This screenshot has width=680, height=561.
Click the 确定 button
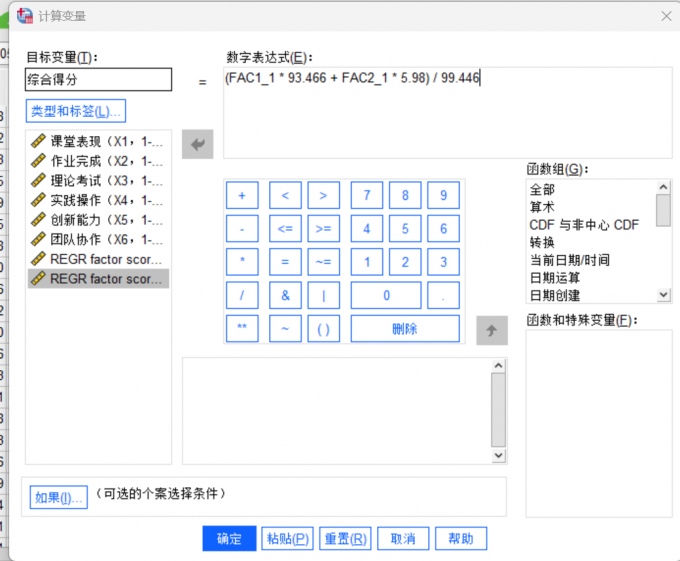point(229,538)
